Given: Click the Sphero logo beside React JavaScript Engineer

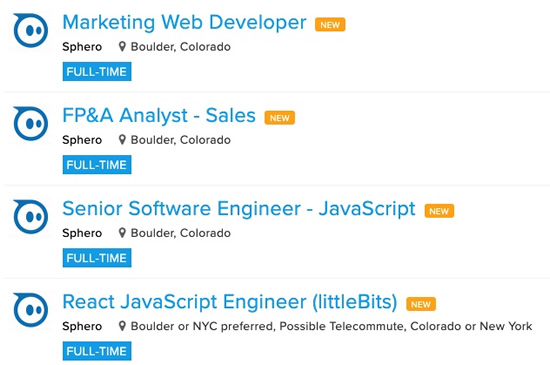Looking at the screenshot, I should tap(31, 310).
